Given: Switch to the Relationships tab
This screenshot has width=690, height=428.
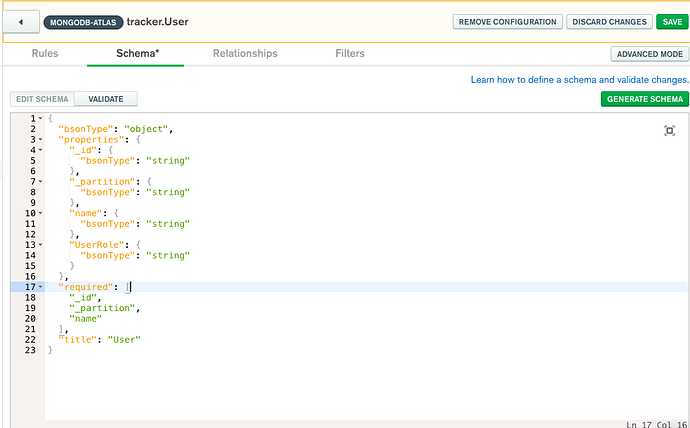Looking at the screenshot, I should [x=245, y=53].
